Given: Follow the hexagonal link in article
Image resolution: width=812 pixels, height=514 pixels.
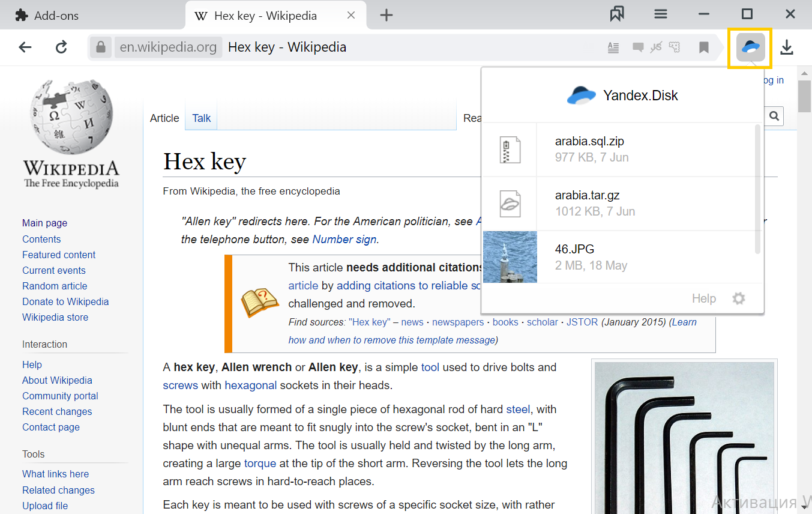Looking at the screenshot, I should coord(251,385).
